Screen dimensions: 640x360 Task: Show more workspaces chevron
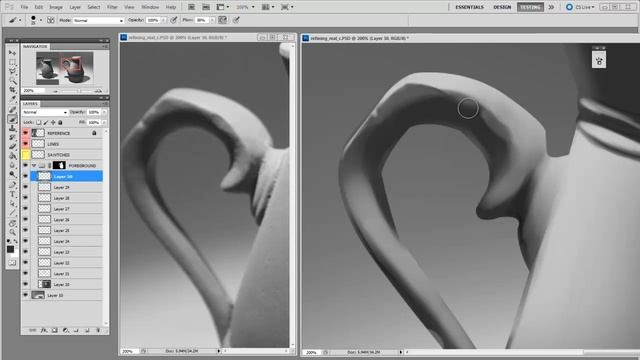coord(551,7)
